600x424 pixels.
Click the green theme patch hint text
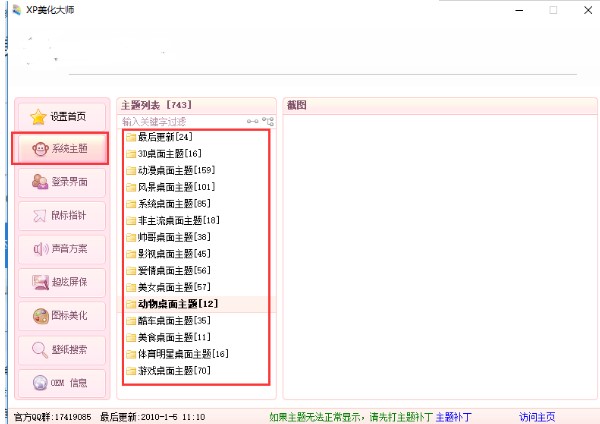pyautogui.click(x=351, y=417)
